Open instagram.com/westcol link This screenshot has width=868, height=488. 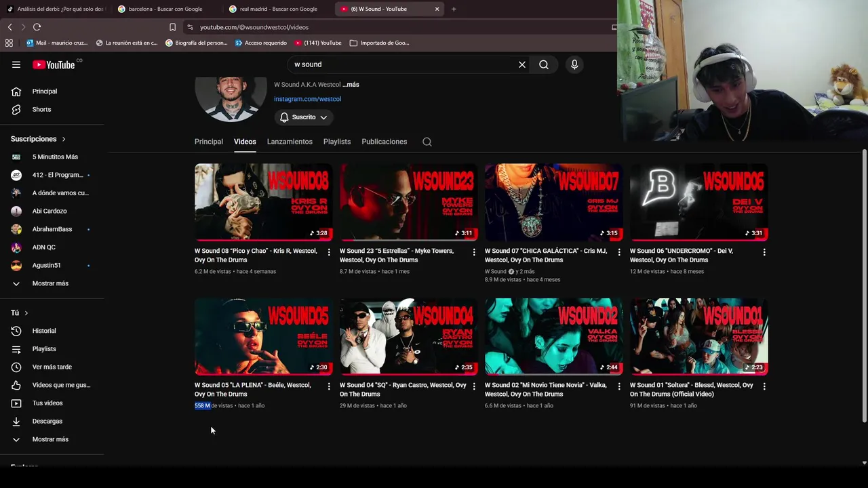[x=307, y=99]
